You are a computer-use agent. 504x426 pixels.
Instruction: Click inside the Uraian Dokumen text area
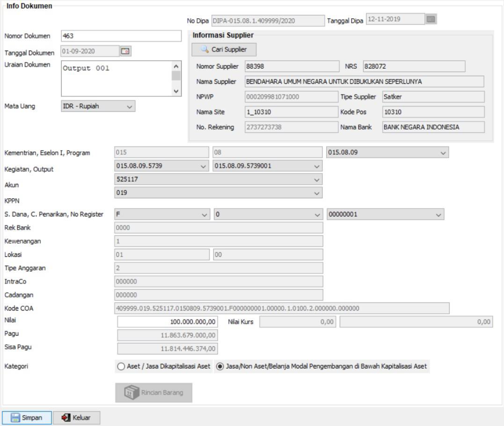[x=116, y=78]
